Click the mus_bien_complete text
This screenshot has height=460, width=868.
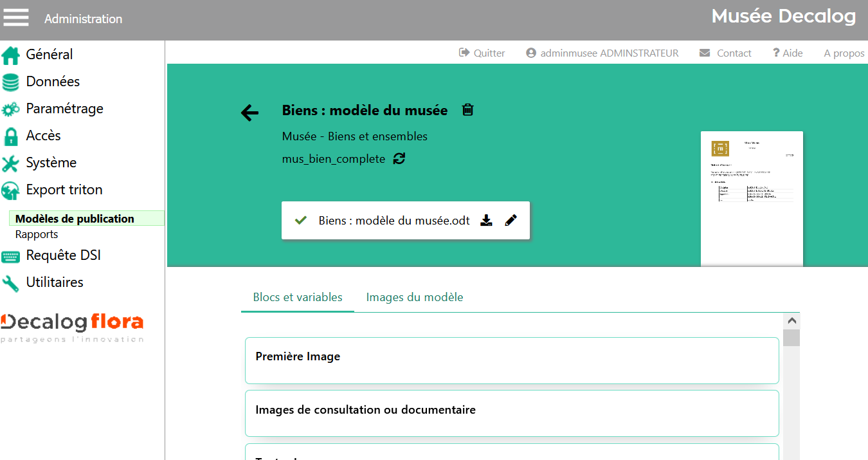coord(334,159)
